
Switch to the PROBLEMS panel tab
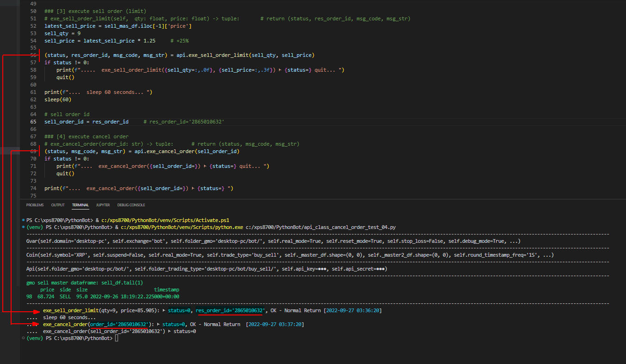(35, 205)
